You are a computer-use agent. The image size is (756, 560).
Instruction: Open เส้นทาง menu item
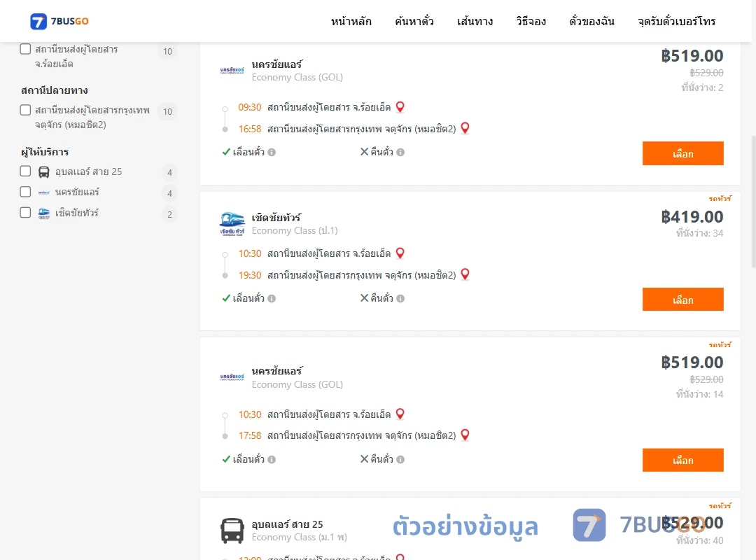(475, 21)
